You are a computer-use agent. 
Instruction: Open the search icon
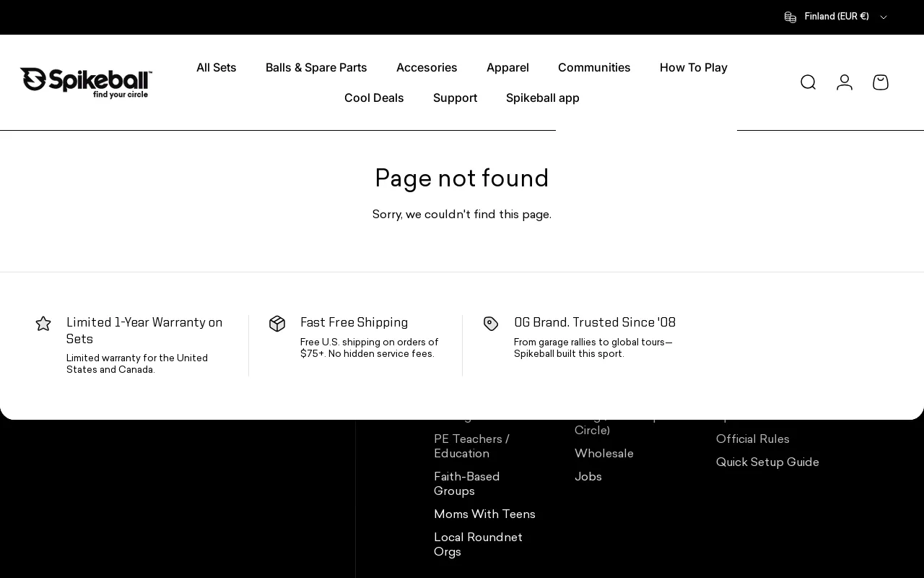808,82
